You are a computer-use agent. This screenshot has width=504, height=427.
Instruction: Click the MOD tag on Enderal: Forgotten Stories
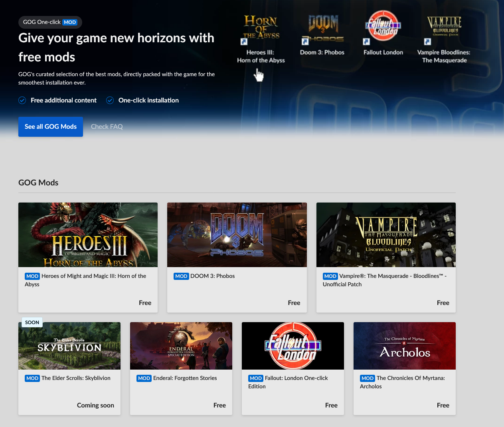144,378
